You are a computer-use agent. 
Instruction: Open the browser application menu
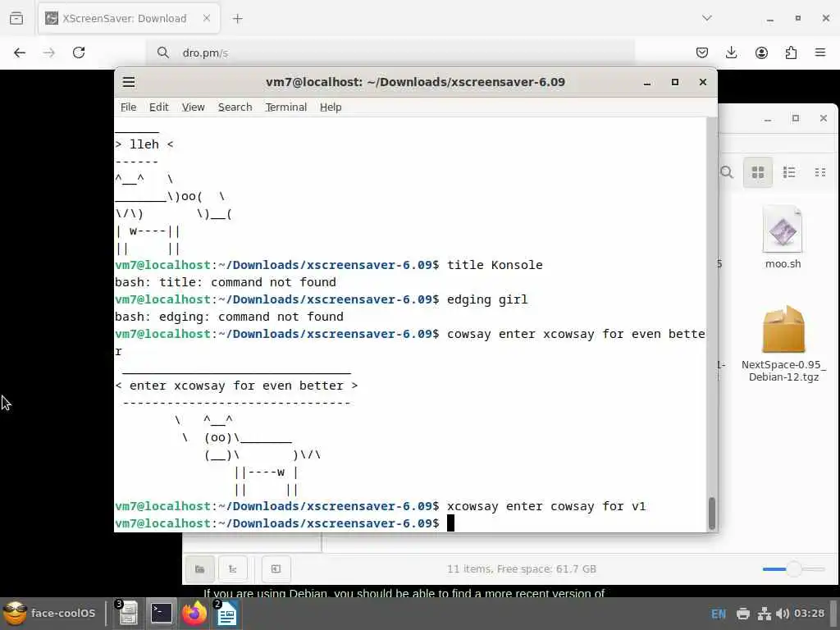820,52
